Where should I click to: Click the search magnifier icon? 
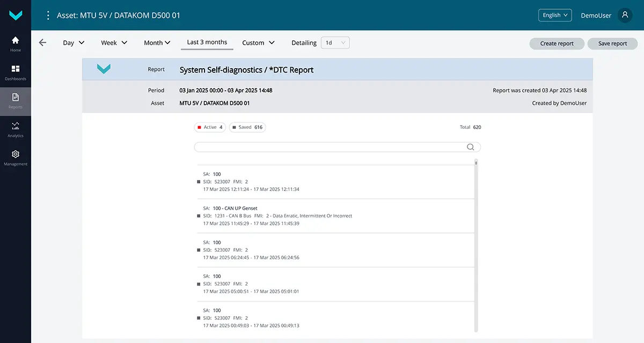[x=471, y=147]
